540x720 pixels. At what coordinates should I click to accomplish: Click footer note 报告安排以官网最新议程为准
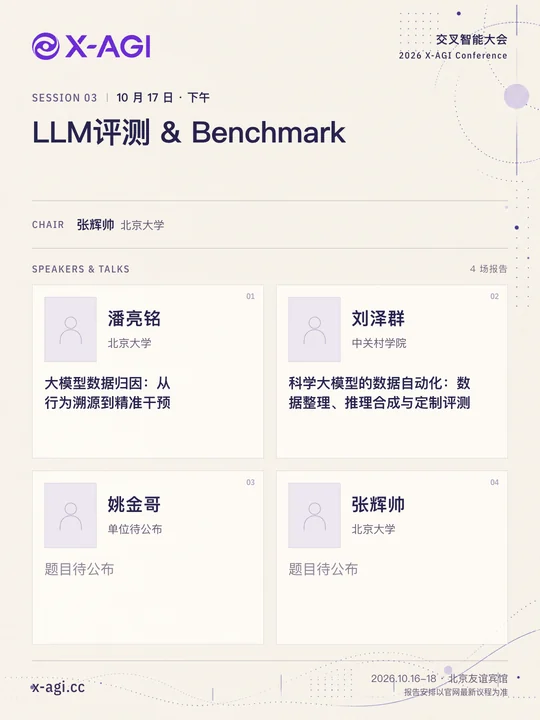(x=456, y=692)
